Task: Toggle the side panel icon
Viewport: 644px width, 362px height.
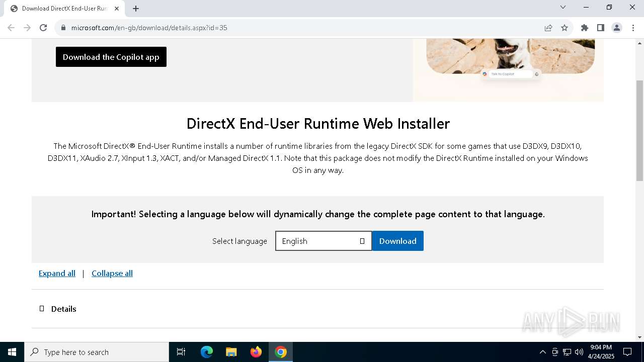Action: pos(601,28)
